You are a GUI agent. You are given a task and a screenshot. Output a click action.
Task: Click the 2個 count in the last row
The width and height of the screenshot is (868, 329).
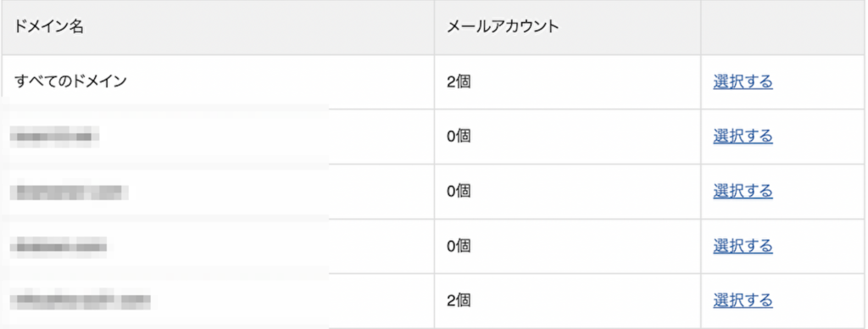click(459, 301)
